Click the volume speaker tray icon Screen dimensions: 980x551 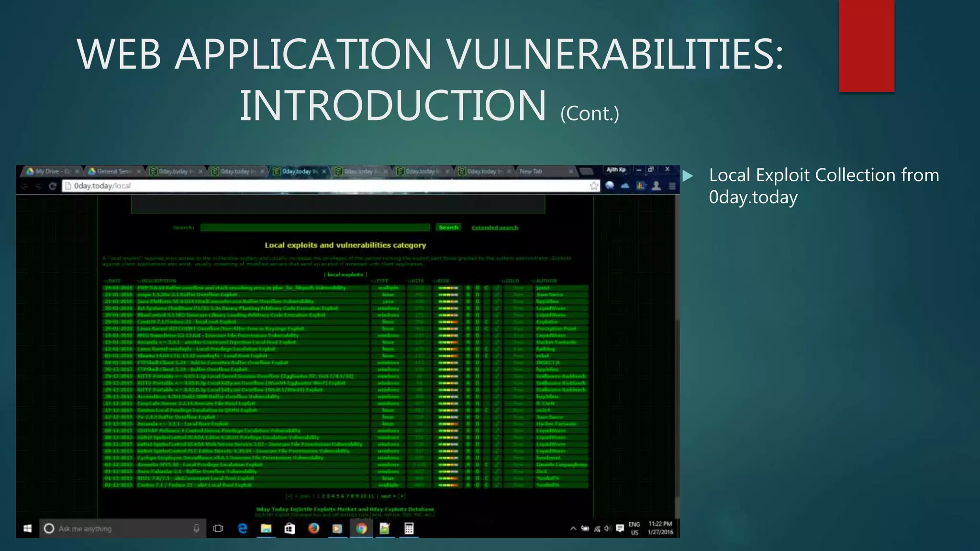[x=608, y=529]
